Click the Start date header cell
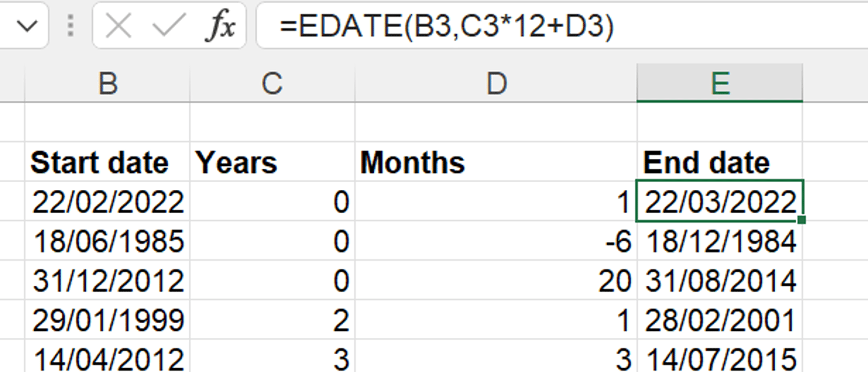 pos(100,163)
